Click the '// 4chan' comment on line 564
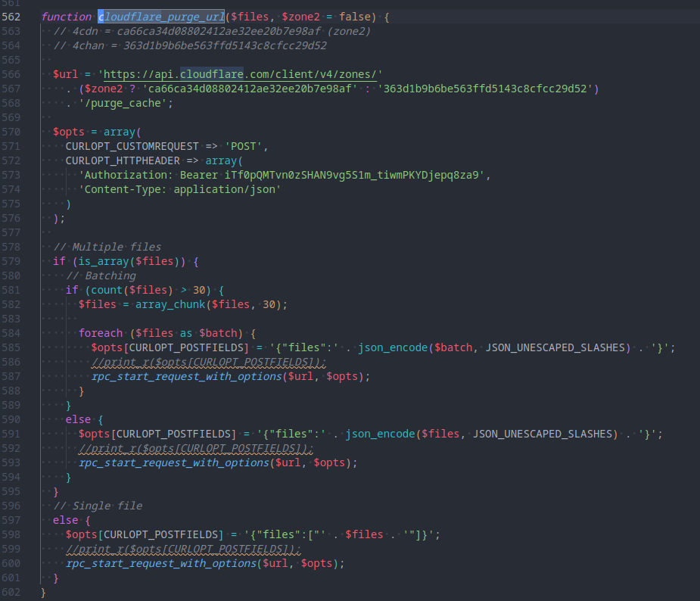The image size is (700, 601). point(190,45)
